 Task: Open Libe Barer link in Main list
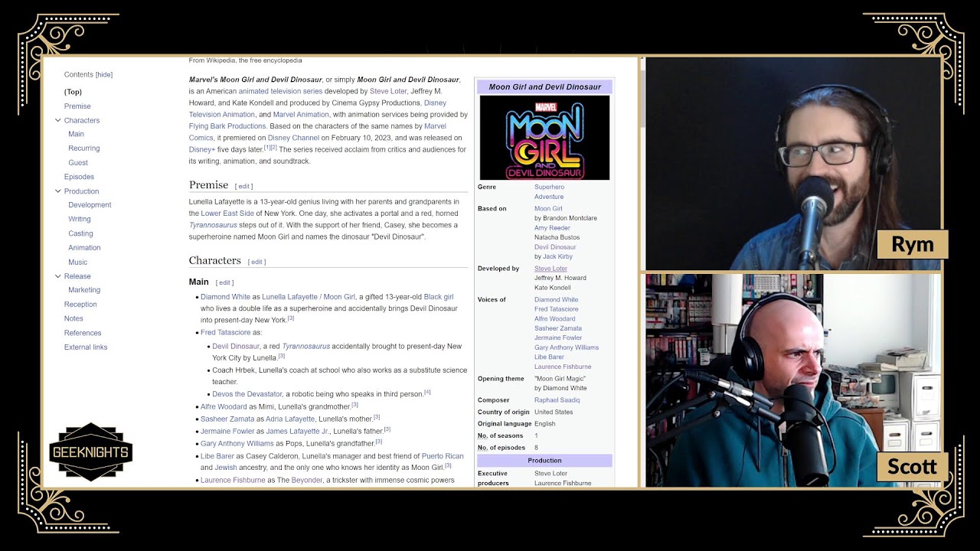point(217,456)
